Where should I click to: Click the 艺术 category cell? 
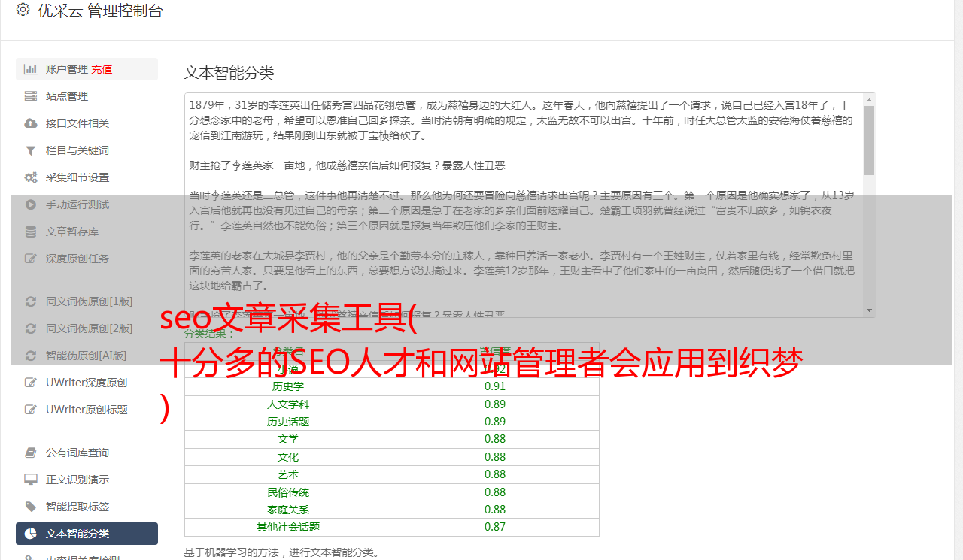[x=288, y=474]
